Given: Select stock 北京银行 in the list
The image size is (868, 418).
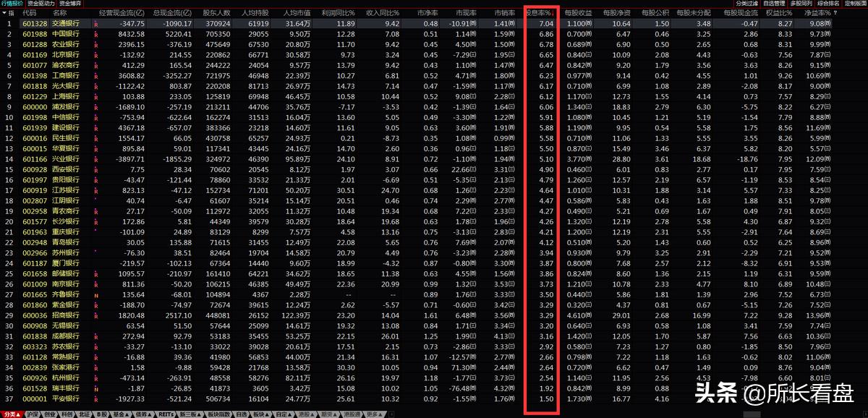Looking at the screenshot, I should tap(66, 54).
